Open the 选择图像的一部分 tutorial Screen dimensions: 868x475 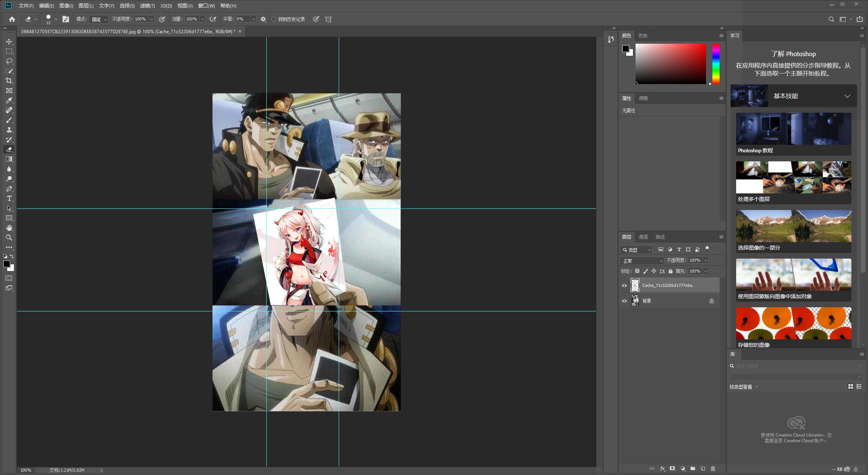tap(793, 231)
